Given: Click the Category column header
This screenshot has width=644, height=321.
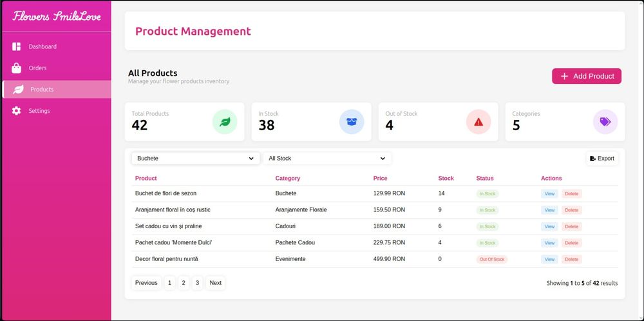Looking at the screenshot, I should [x=287, y=178].
